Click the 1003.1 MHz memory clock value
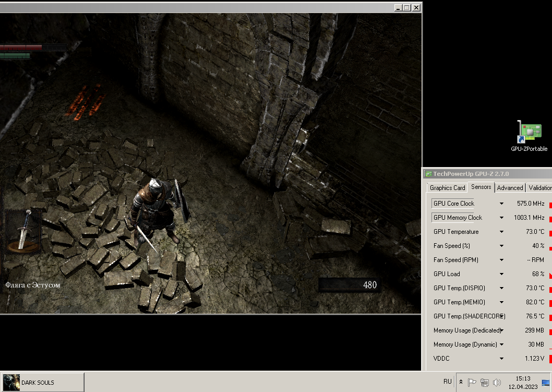Screen dimensions: 552x392 (529, 217)
